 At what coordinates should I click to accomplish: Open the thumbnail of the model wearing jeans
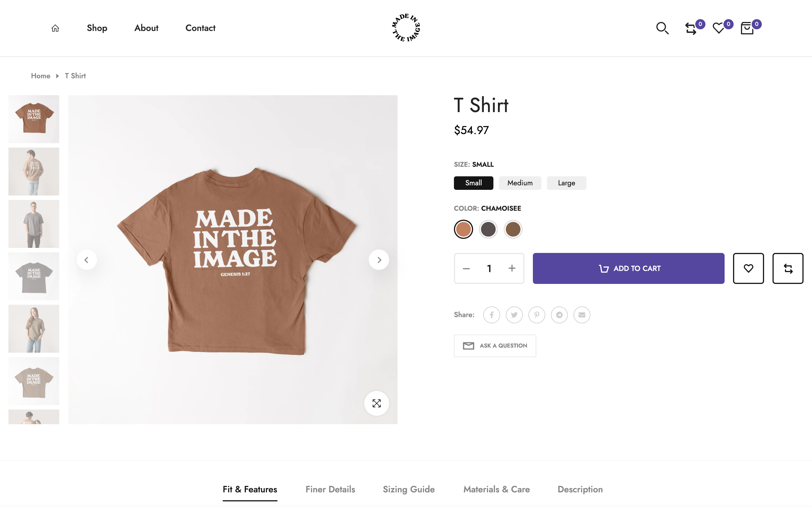tap(34, 171)
